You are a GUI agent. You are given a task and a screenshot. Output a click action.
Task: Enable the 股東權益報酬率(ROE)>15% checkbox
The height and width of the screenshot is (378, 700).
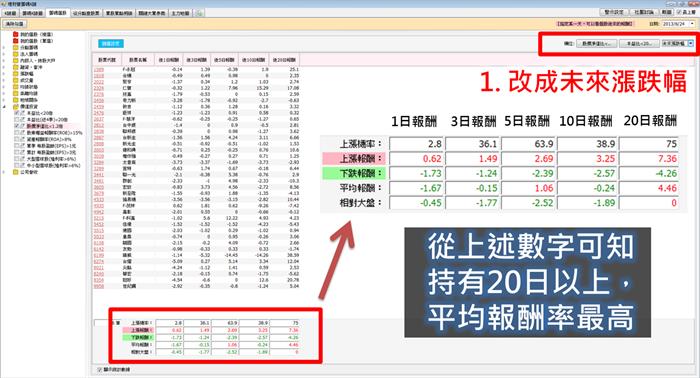click(x=17, y=133)
